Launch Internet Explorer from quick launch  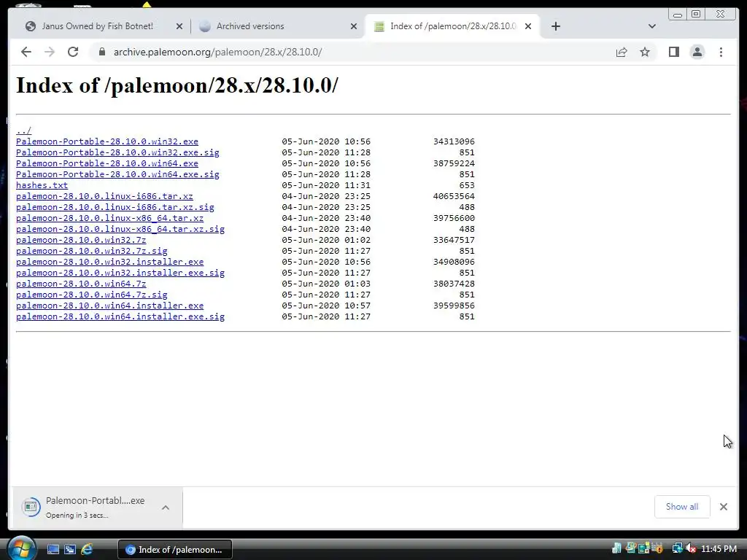[x=87, y=550]
